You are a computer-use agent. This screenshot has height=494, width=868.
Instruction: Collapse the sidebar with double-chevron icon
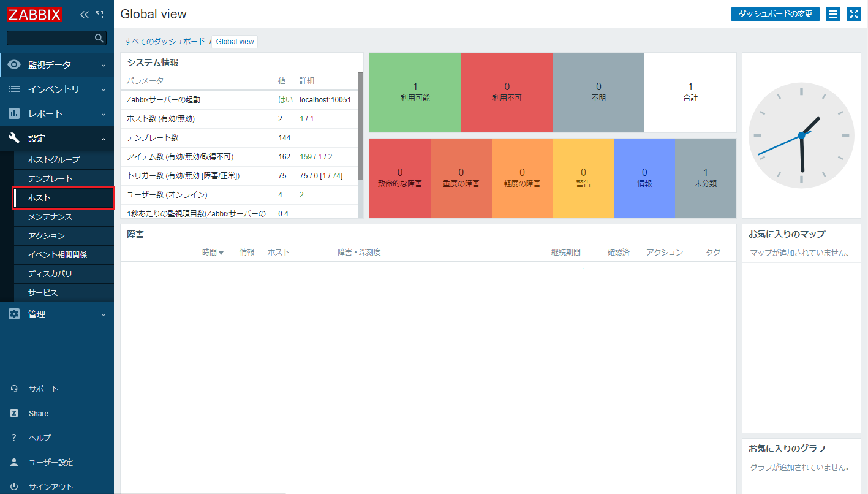click(x=85, y=14)
